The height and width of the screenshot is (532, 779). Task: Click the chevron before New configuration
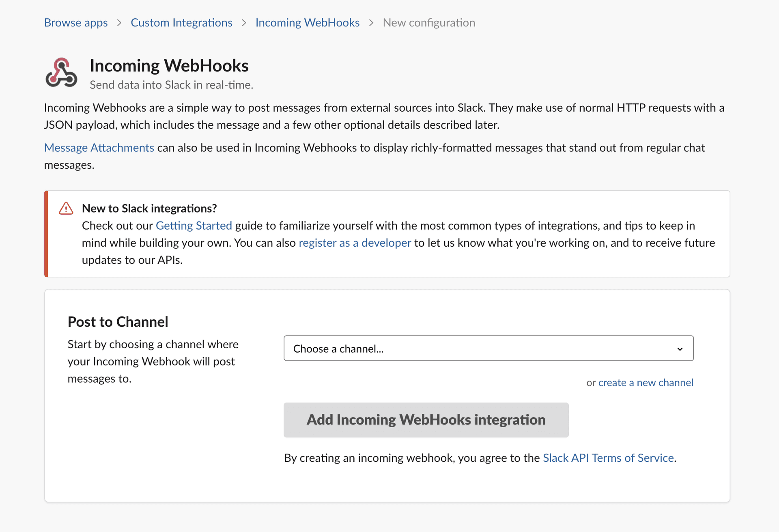(371, 23)
